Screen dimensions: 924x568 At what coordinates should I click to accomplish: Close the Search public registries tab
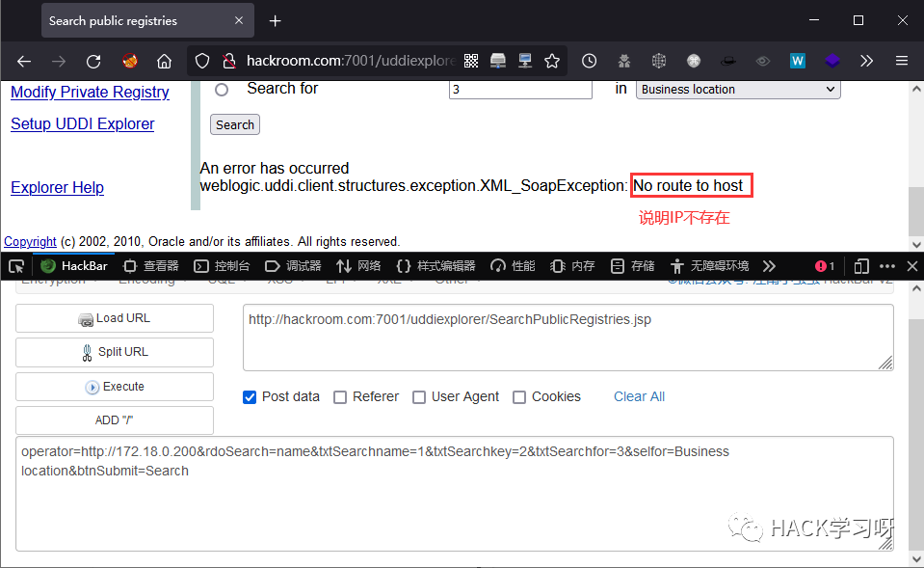click(239, 20)
